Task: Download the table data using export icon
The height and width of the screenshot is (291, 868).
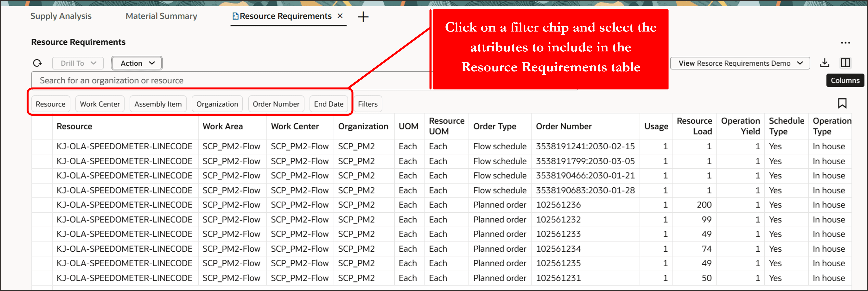Action: click(x=824, y=63)
